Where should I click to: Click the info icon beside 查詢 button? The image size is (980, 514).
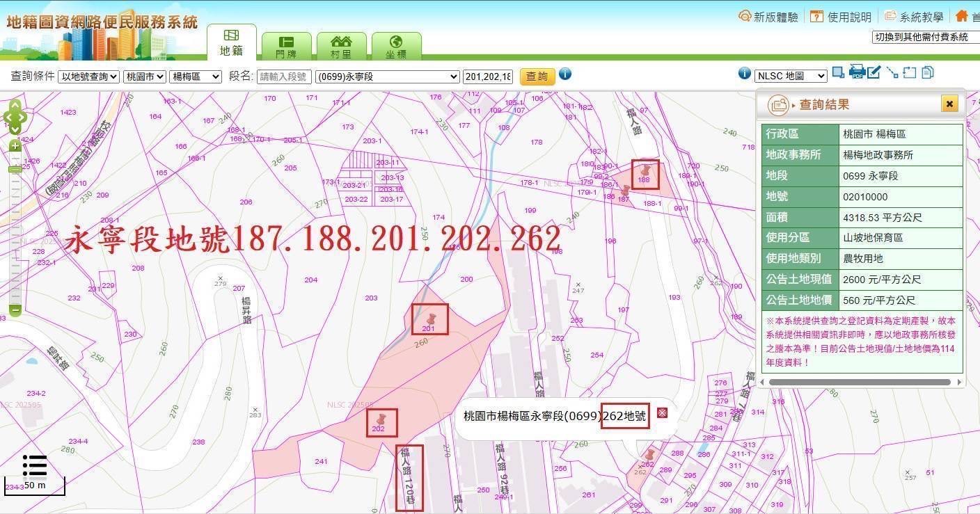pos(565,74)
